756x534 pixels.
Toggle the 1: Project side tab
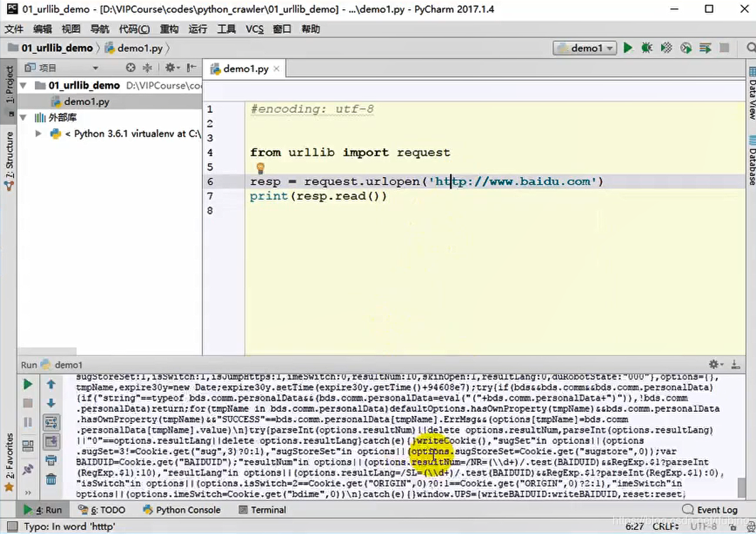[9, 91]
